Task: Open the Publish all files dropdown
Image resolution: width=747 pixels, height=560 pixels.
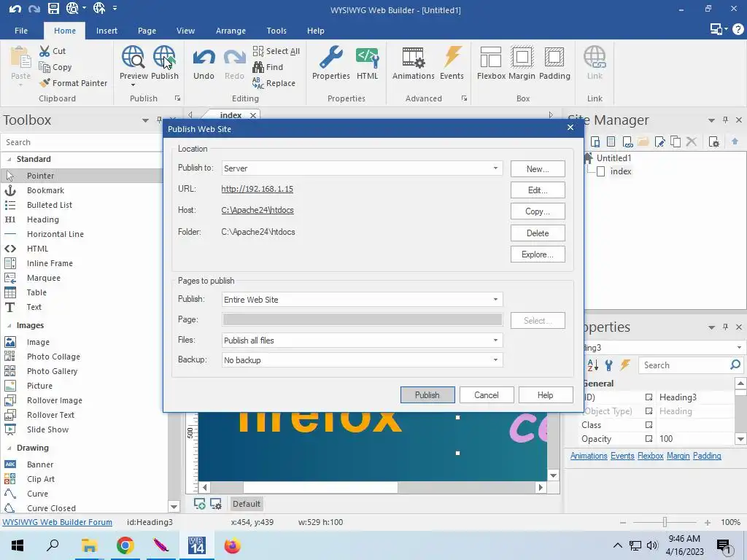Action: click(x=495, y=340)
